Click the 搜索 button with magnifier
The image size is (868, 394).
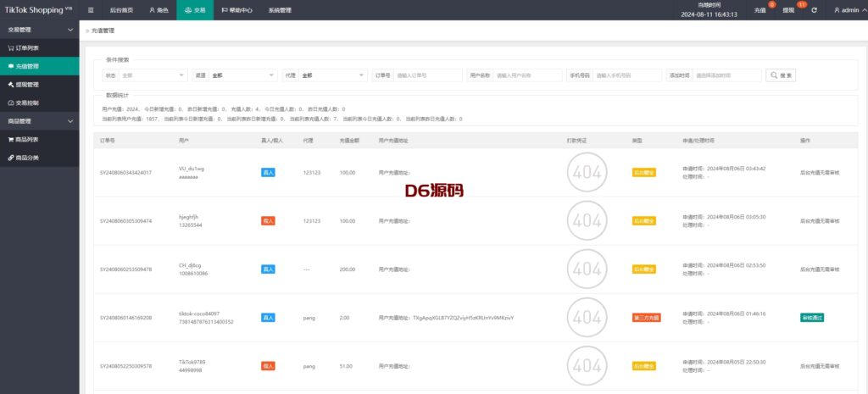tap(781, 75)
